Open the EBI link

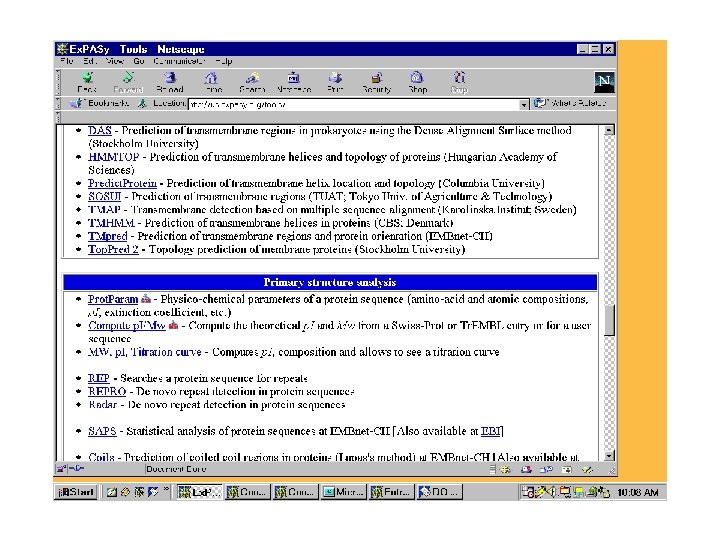click(x=490, y=431)
